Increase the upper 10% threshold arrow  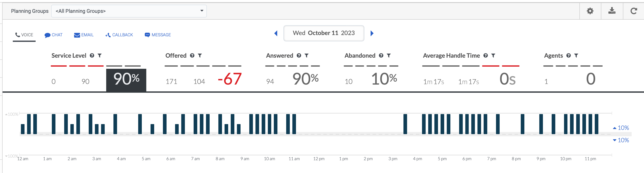(x=615, y=128)
